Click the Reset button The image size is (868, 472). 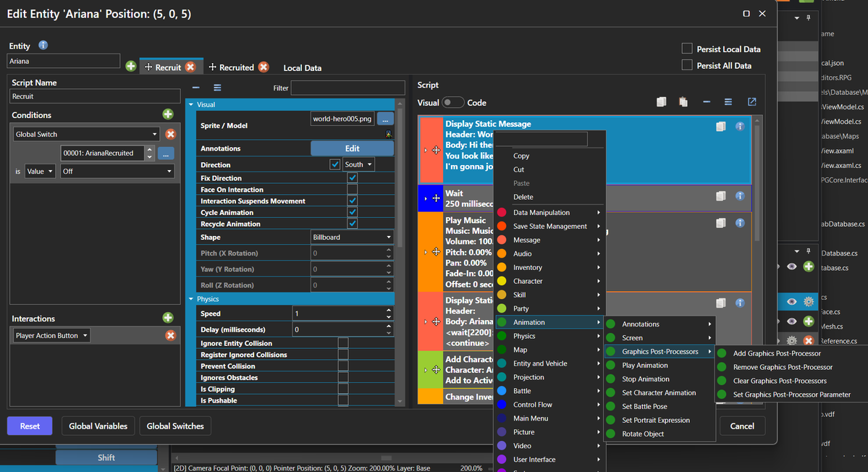[x=30, y=426]
